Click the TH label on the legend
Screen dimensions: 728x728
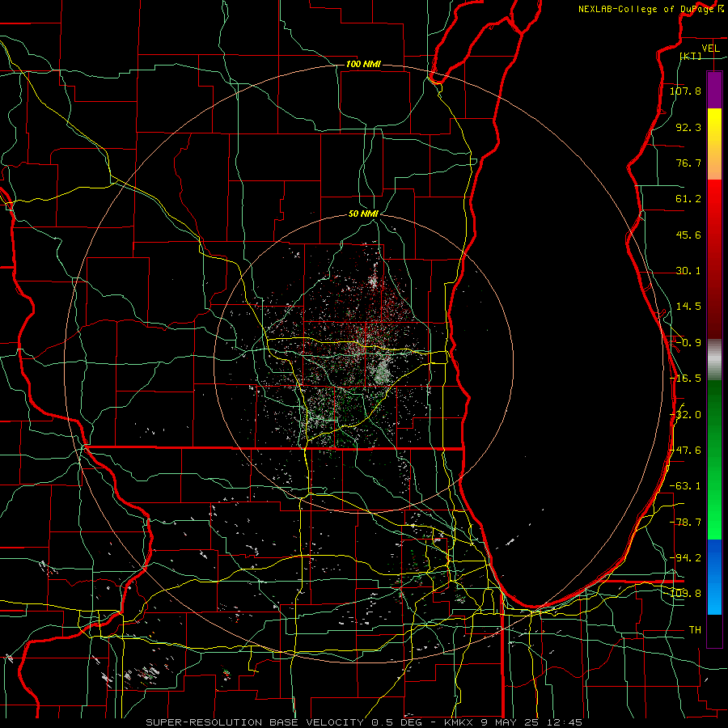pyautogui.click(x=695, y=629)
